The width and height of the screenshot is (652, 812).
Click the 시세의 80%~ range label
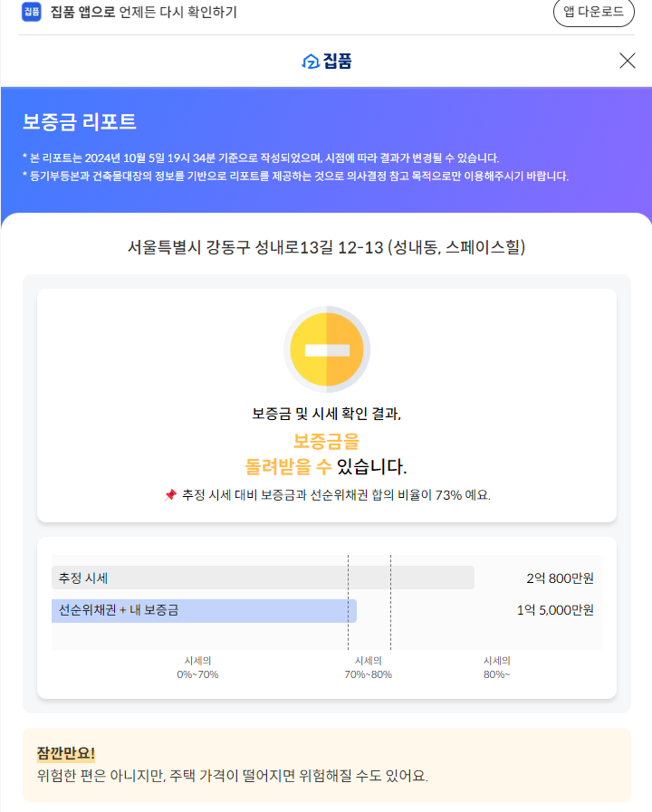tap(496, 668)
